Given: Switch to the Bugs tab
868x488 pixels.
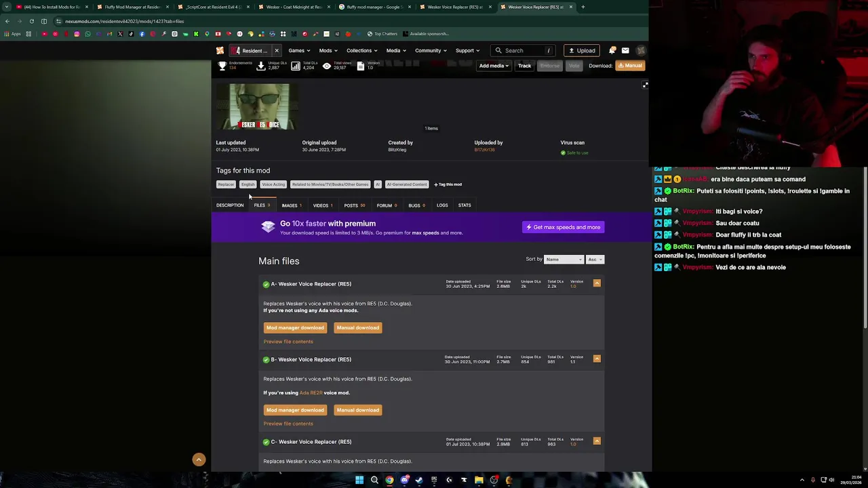Looking at the screenshot, I should 416,205.
